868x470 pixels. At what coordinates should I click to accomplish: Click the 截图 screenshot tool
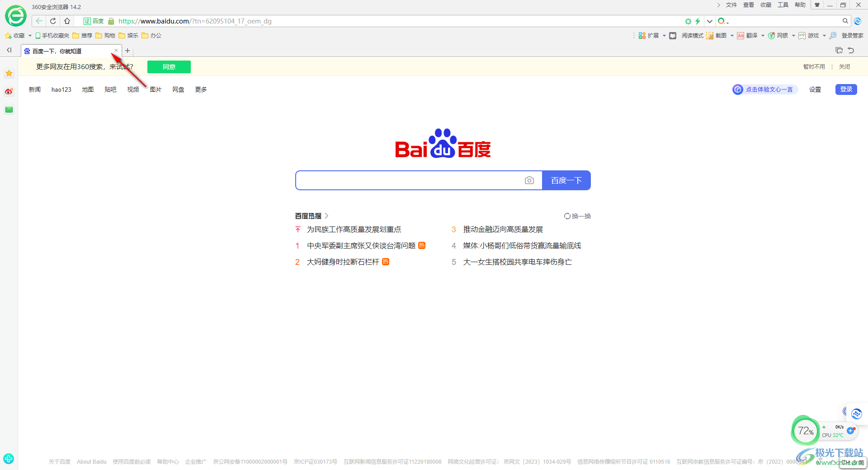717,35
